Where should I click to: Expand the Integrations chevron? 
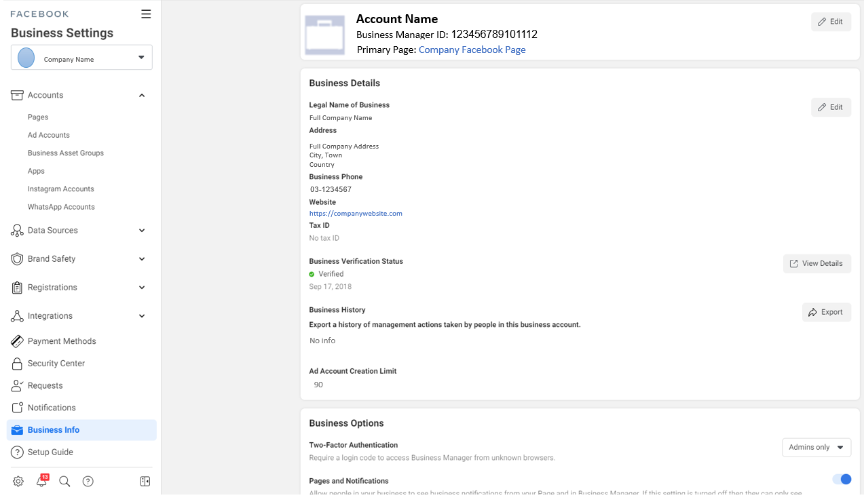pos(142,316)
